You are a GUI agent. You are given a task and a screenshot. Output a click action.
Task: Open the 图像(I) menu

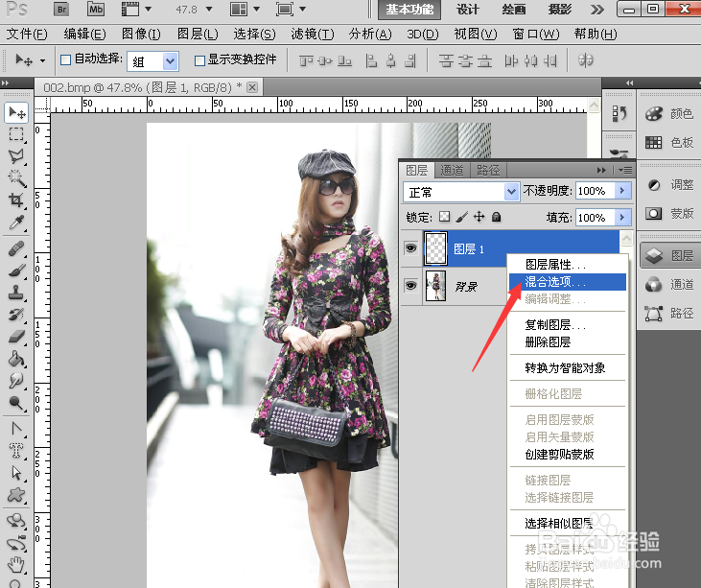coord(141,34)
